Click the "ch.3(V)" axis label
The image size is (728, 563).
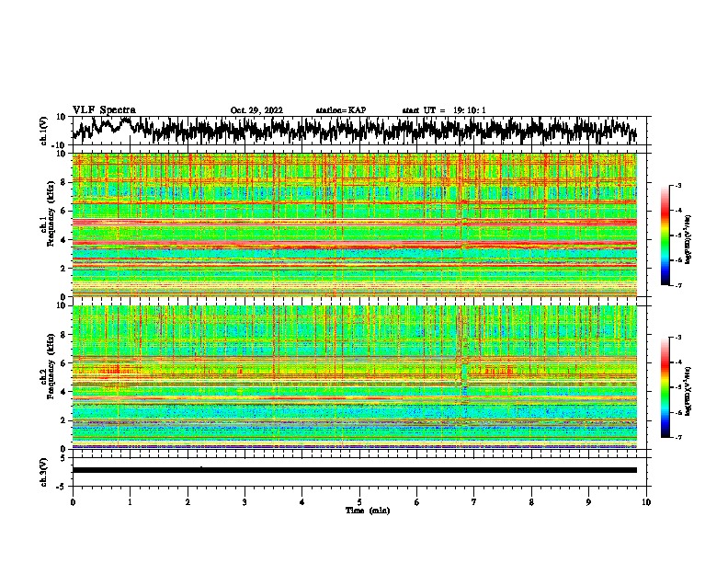point(44,472)
